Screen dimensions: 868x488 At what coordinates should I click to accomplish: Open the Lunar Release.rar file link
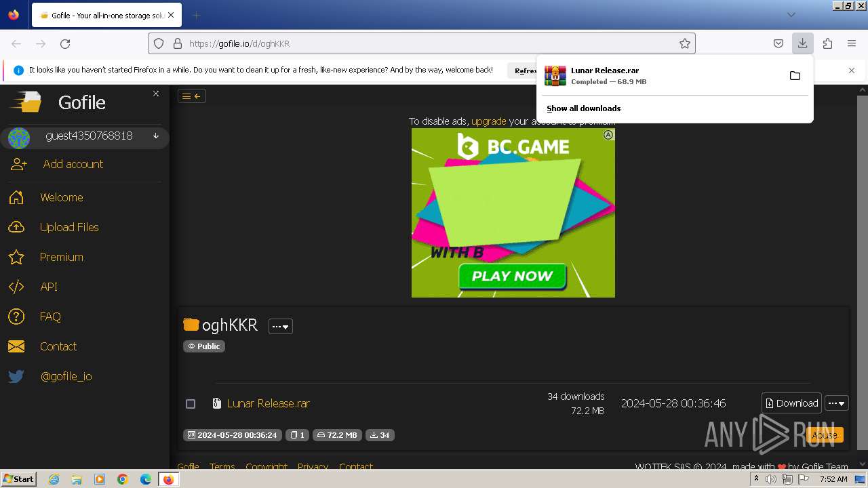[269, 403]
